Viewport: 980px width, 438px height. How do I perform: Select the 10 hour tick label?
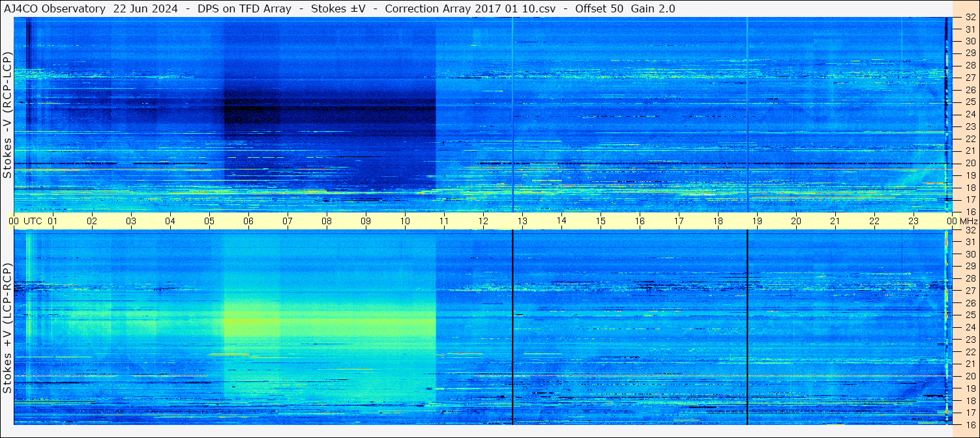click(405, 221)
